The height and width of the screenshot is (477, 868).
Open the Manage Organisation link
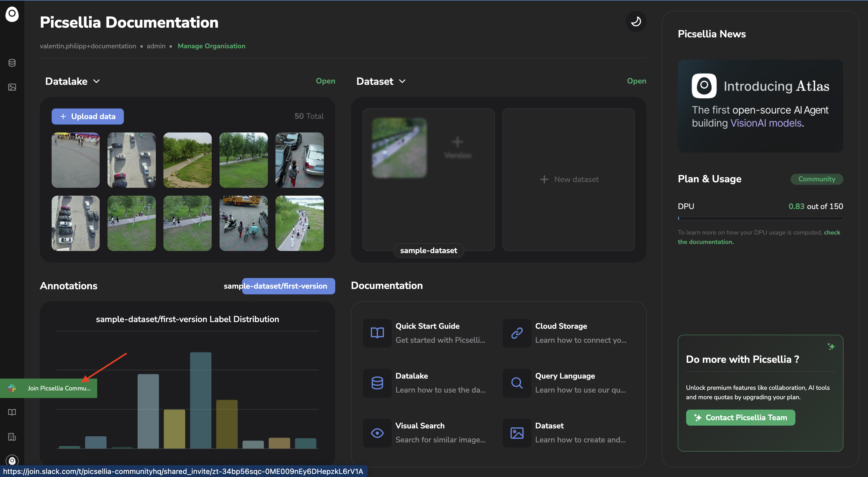point(211,46)
